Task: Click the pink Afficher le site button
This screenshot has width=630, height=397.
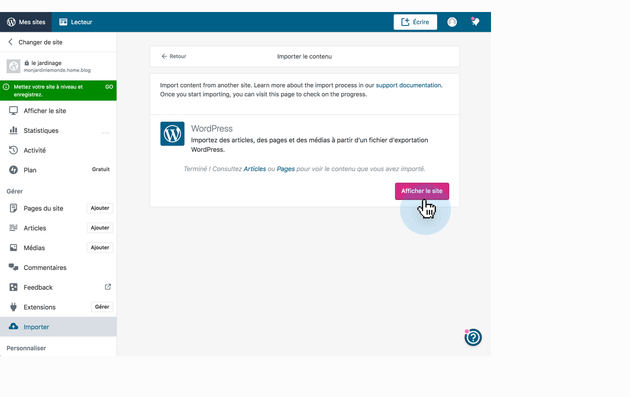Action: [422, 191]
